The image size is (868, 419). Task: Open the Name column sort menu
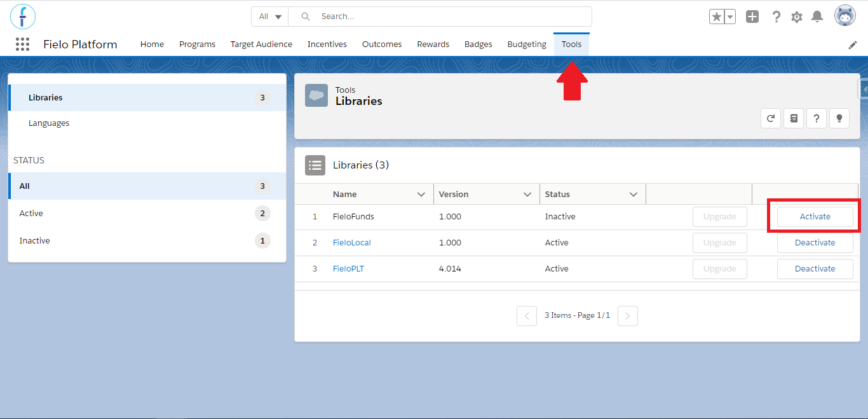coord(421,195)
